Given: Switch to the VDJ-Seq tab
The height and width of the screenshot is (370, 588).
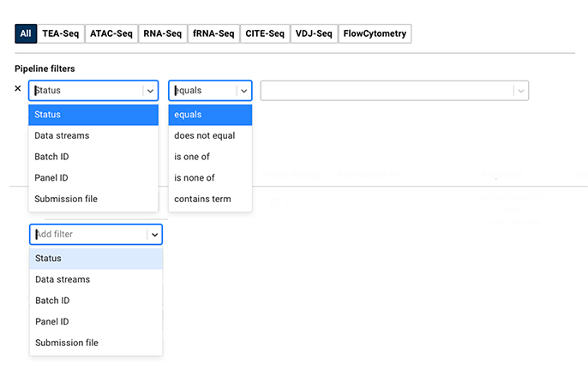Looking at the screenshot, I should point(315,33).
